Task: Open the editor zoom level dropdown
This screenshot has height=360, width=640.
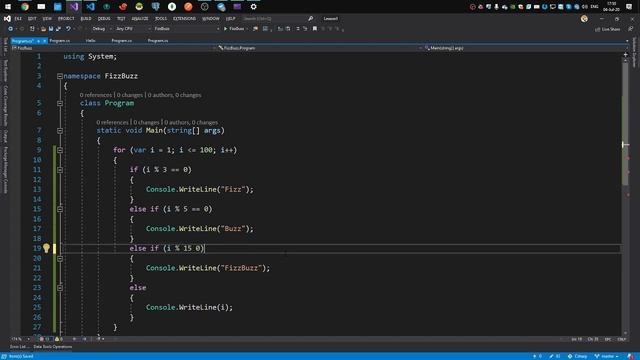Action: pos(20,339)
